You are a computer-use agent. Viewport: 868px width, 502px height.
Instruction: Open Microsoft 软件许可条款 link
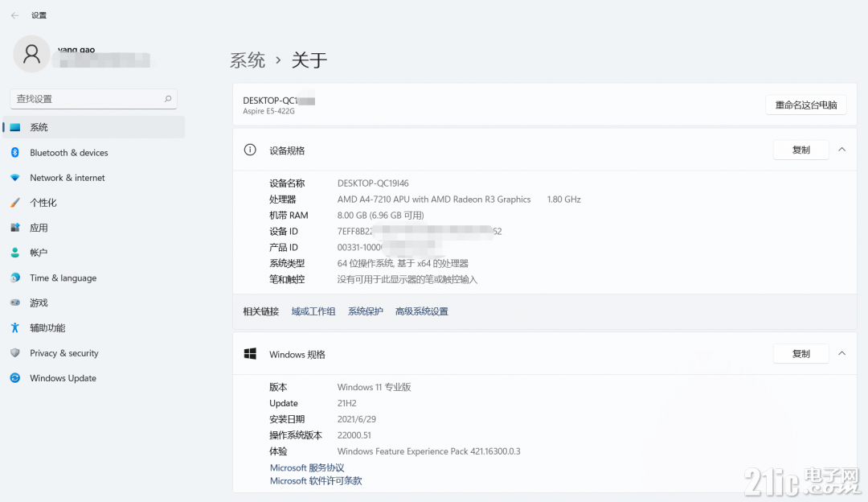click(316, 481)
